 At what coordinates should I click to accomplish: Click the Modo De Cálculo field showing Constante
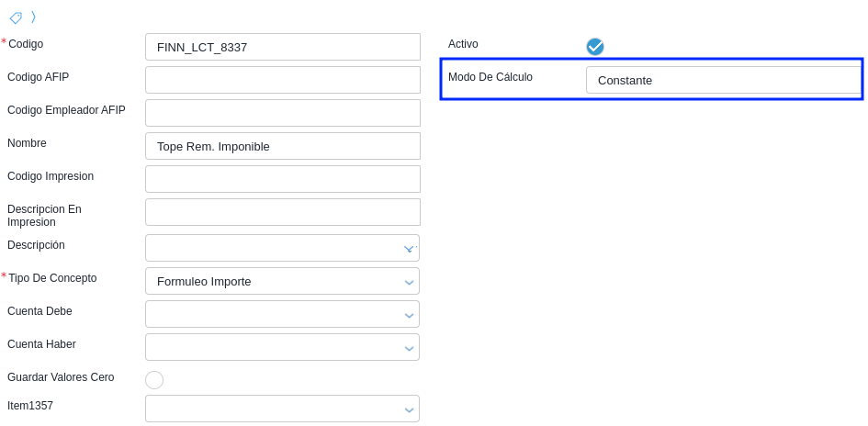[723, 80]
